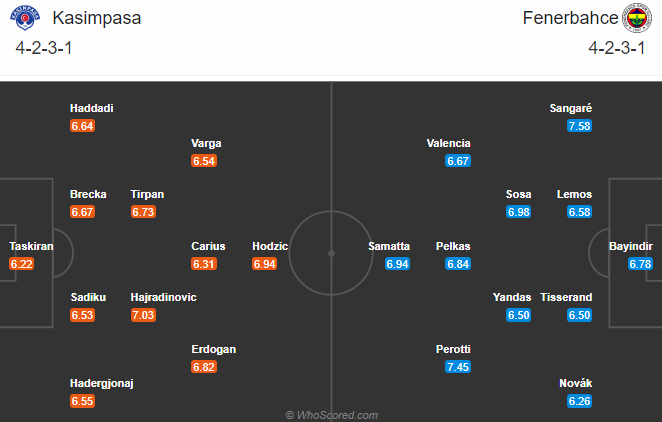This screenshot has height=422, width=662.
Task: Click Hodzic's 6.94 rating badge
Action: 264,263
